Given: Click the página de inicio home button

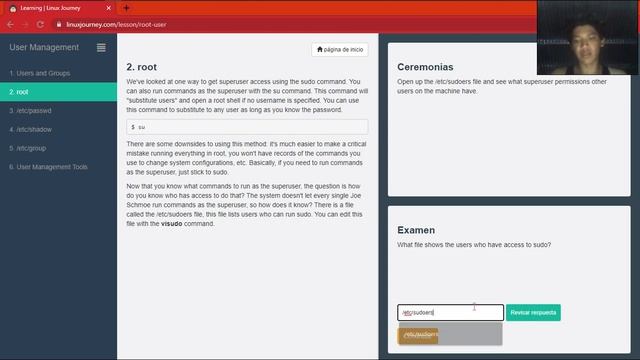Looking at the screenshot, I should [x=340, y=49].
